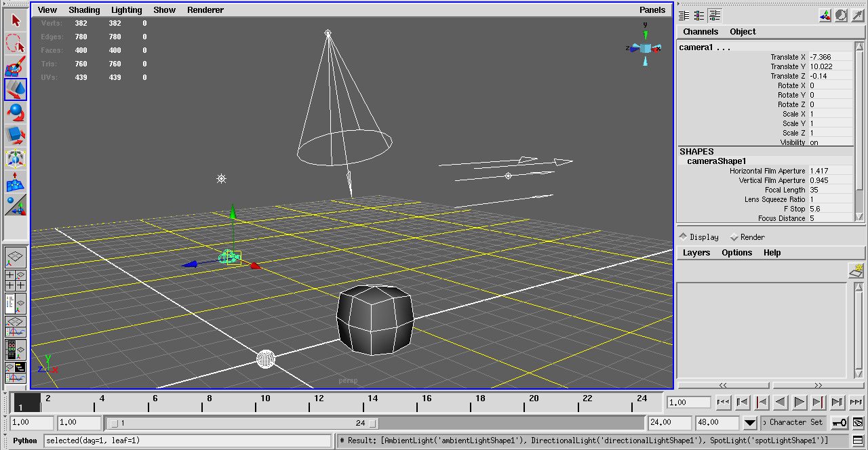This screenshot has height=450, width=868.
Task: Switch to four-view pane layout
Action: click(16, 281)
